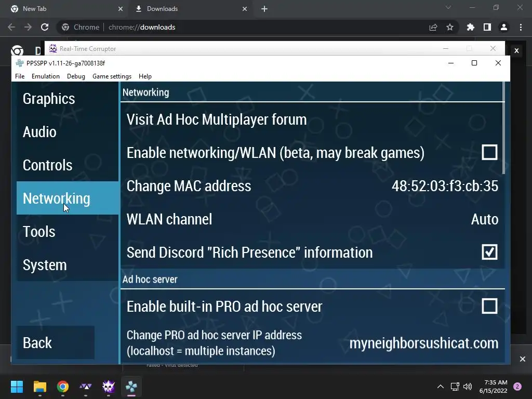Dismiss Chrome downloads bottom bar X
The height and width of the screenshot is (399, 532).
click(523, 359)
